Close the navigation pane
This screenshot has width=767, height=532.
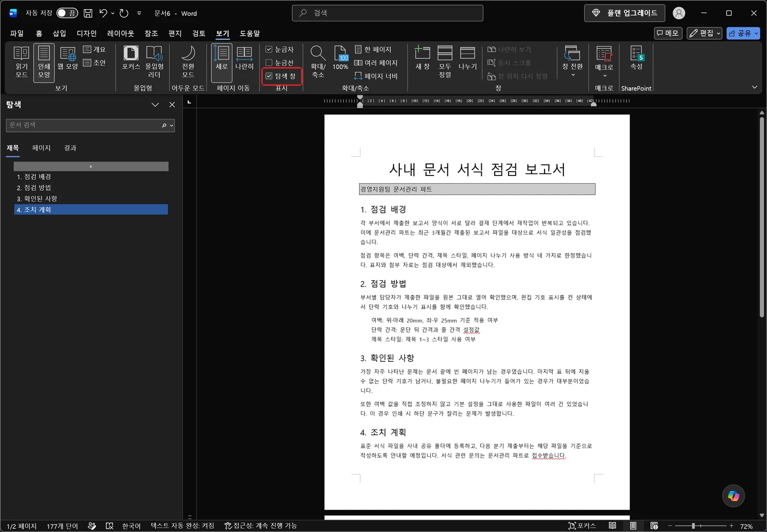(172, 104)
